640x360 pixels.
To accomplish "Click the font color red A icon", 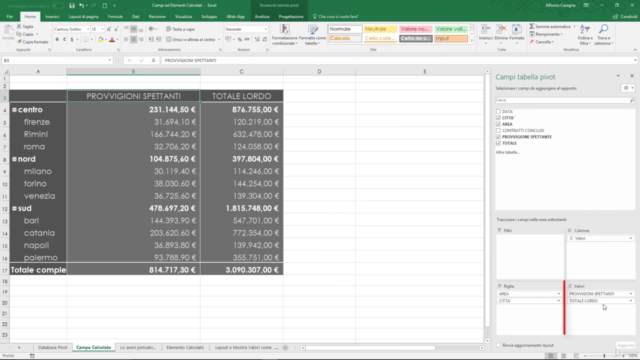I will click(112, 40).
